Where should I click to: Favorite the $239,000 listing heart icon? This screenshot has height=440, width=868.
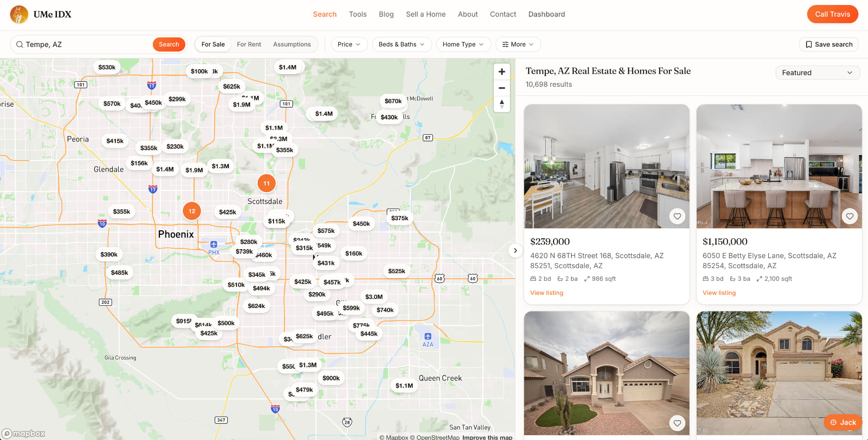[677, 216]
